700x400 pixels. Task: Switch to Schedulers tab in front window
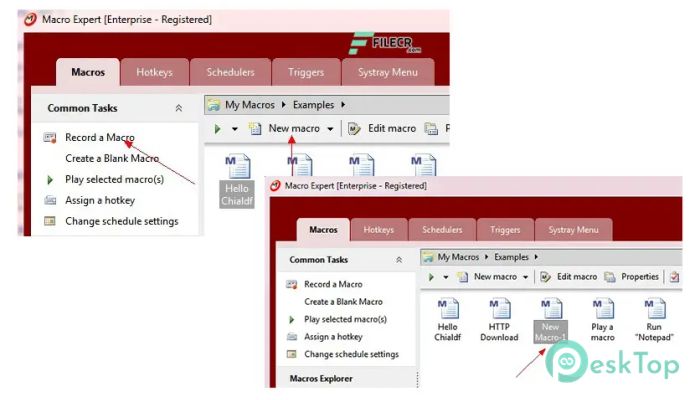(x=442, y=229)
